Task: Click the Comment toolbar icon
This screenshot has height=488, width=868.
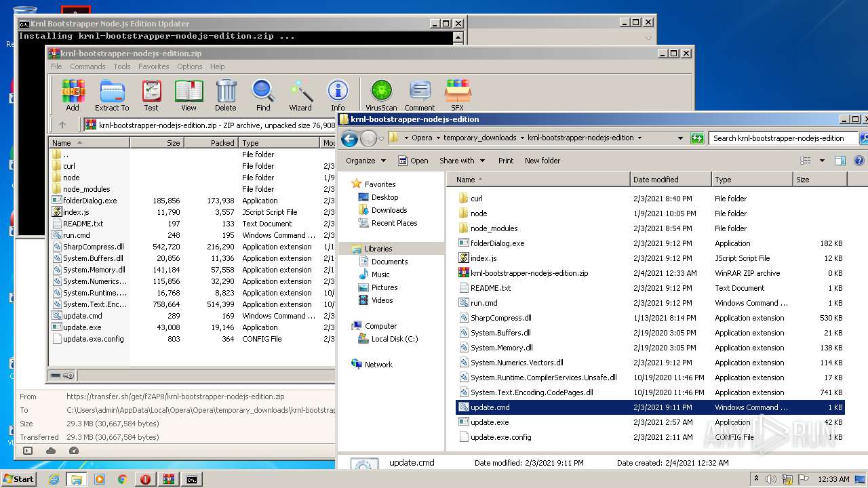Action: coord(420,95)
